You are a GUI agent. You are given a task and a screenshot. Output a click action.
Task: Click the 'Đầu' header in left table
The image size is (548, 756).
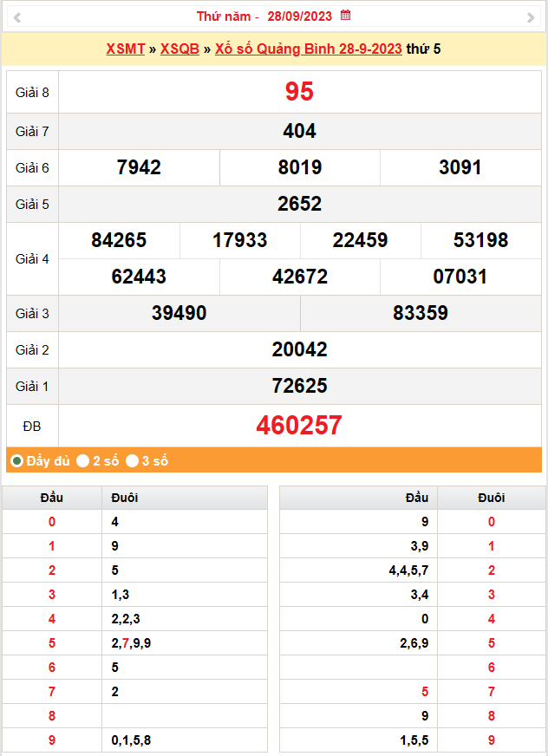pos(52,498)
